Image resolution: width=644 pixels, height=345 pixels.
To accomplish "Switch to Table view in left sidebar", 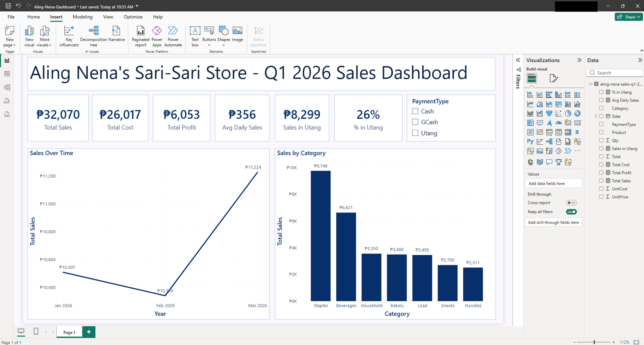I will (7, 74).
